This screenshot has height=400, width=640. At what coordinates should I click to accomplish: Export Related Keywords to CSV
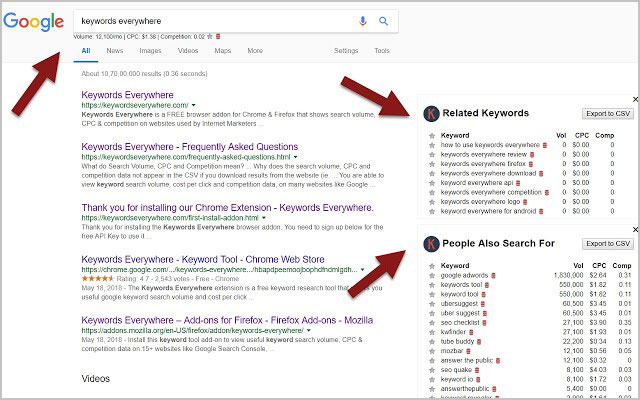[608, 113]
